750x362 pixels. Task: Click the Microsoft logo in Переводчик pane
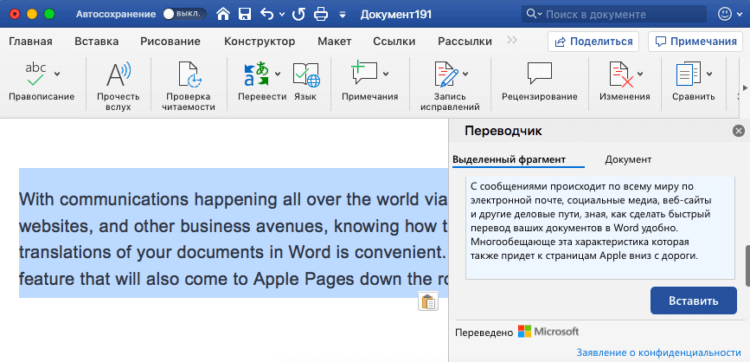(548, 331)
